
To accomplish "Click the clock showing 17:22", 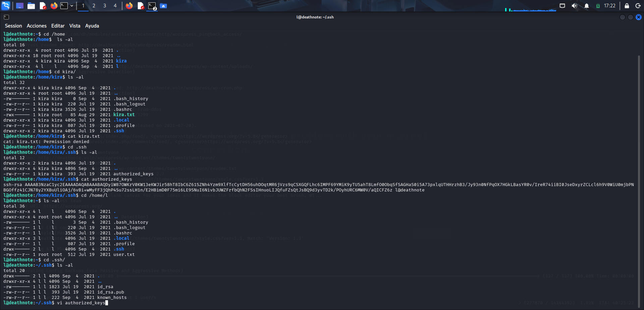I will pos(610,6).
